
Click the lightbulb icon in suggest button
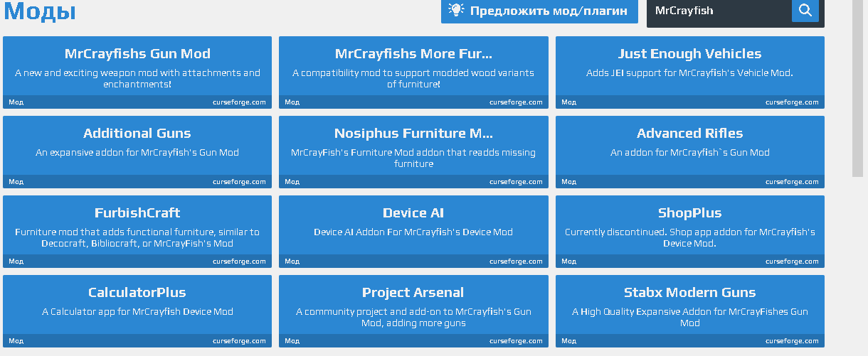tap(456, 10)
